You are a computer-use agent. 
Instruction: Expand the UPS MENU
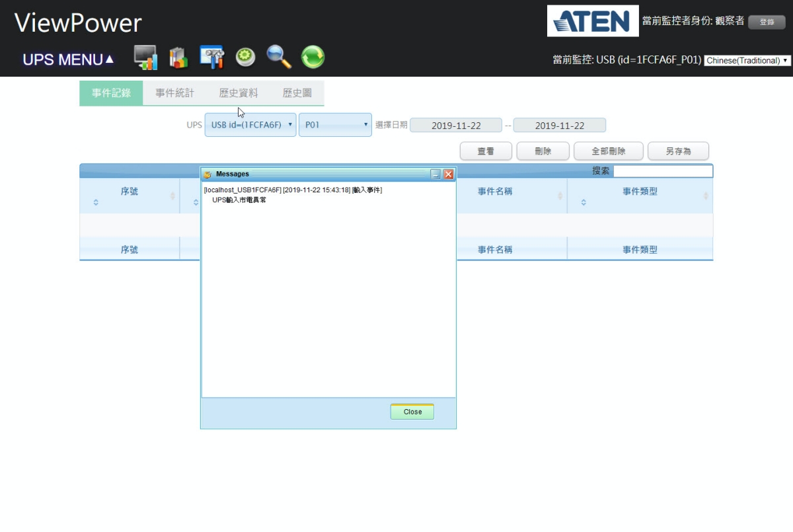(68, 59)
